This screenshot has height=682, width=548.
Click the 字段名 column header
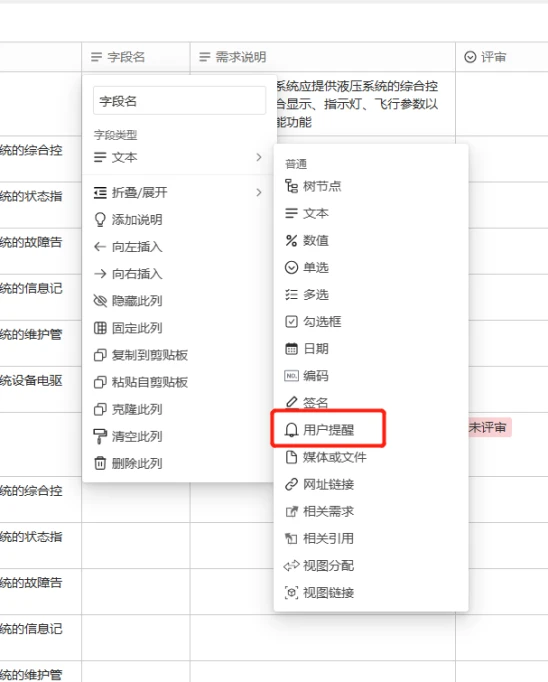[136, 57]
